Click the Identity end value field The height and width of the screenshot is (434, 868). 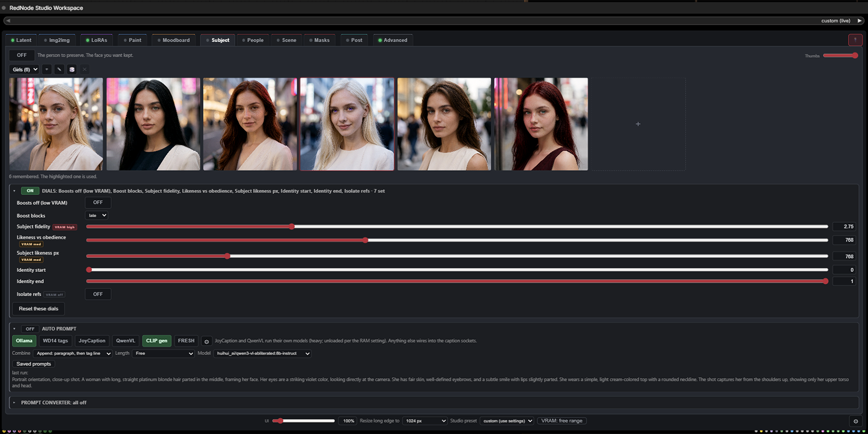tap(844, 281)
